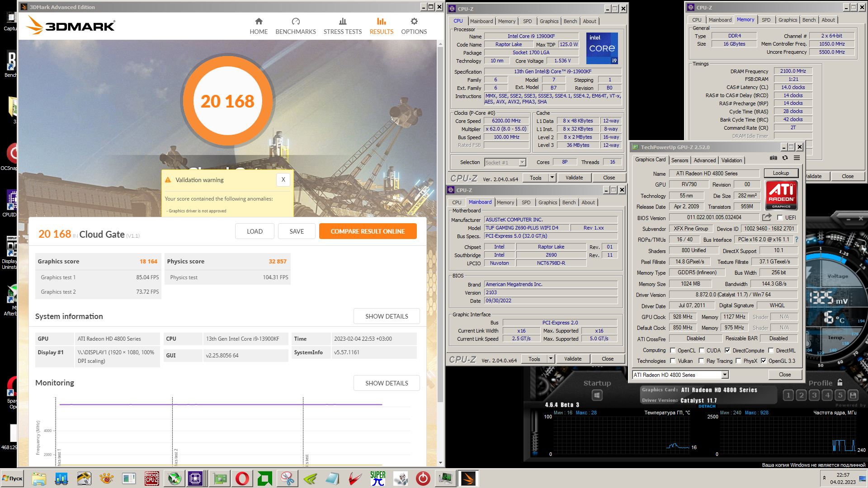Open the Nvidia icon in the taskbar

[x=310, y=479]
